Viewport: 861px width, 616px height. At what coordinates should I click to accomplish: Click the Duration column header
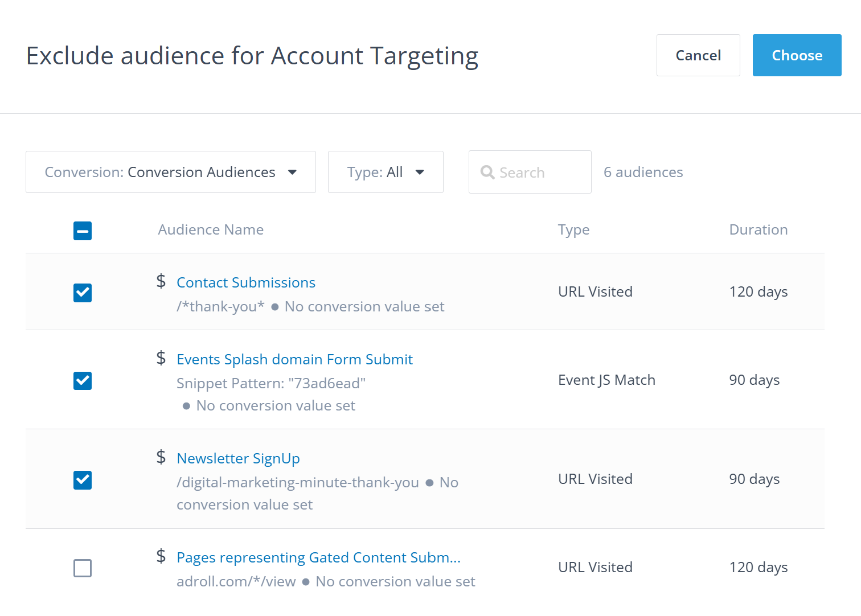[758, 230]
